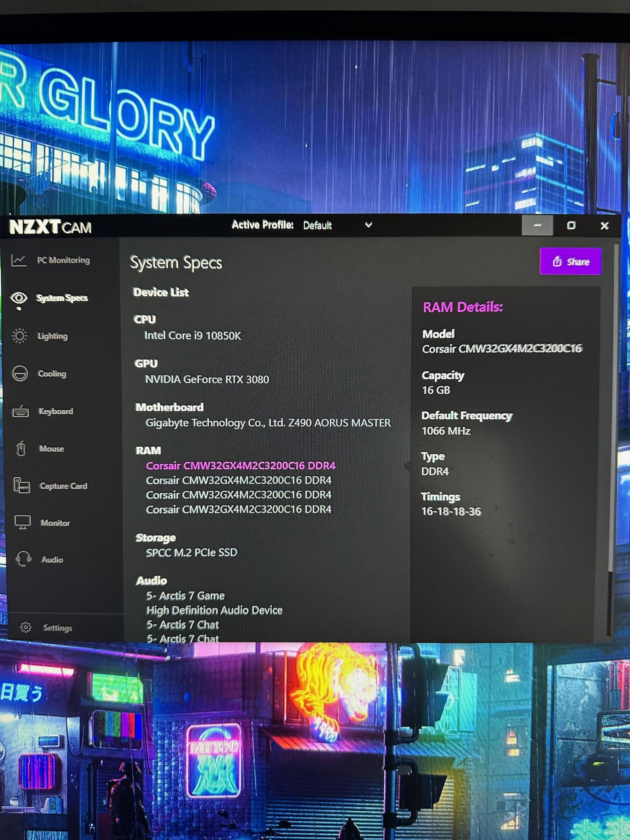
Task: Open Settings label in sidebar
Action: click(57, 627)
